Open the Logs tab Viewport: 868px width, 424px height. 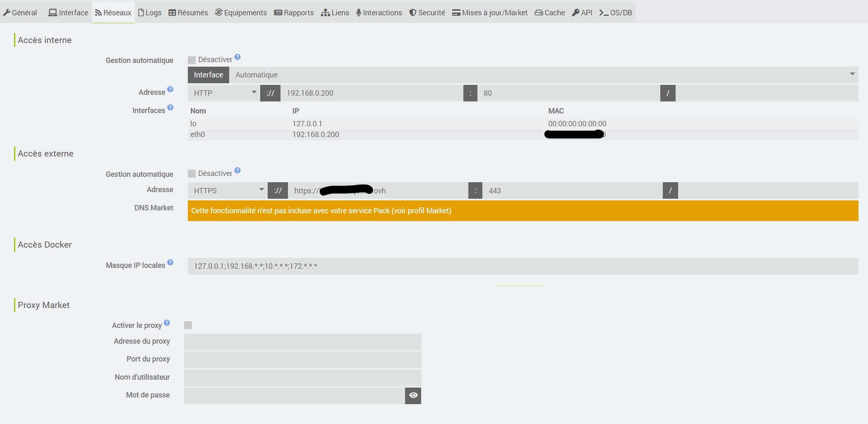[x=150, y=12]
